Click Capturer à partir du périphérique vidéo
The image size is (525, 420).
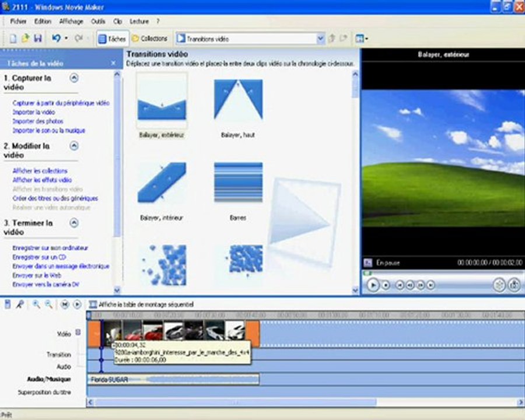(x=61, y=103)
